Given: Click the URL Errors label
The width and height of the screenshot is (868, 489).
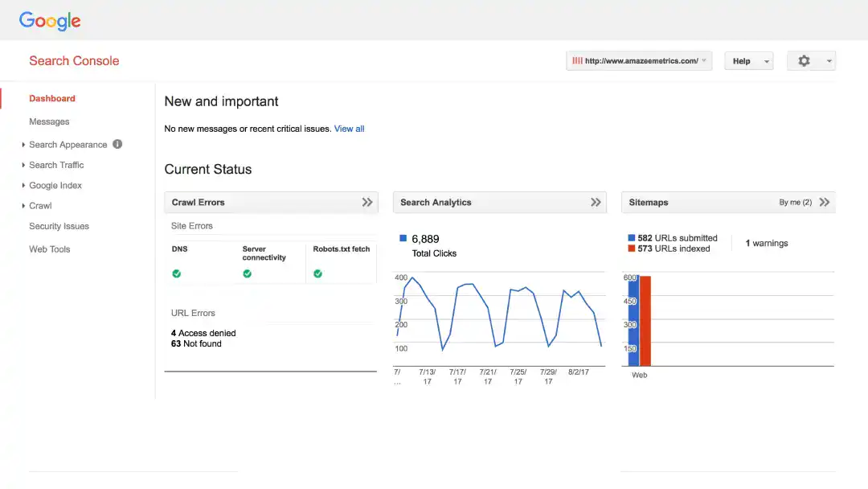Looking at the screenshot, I should tap(193, 313).
